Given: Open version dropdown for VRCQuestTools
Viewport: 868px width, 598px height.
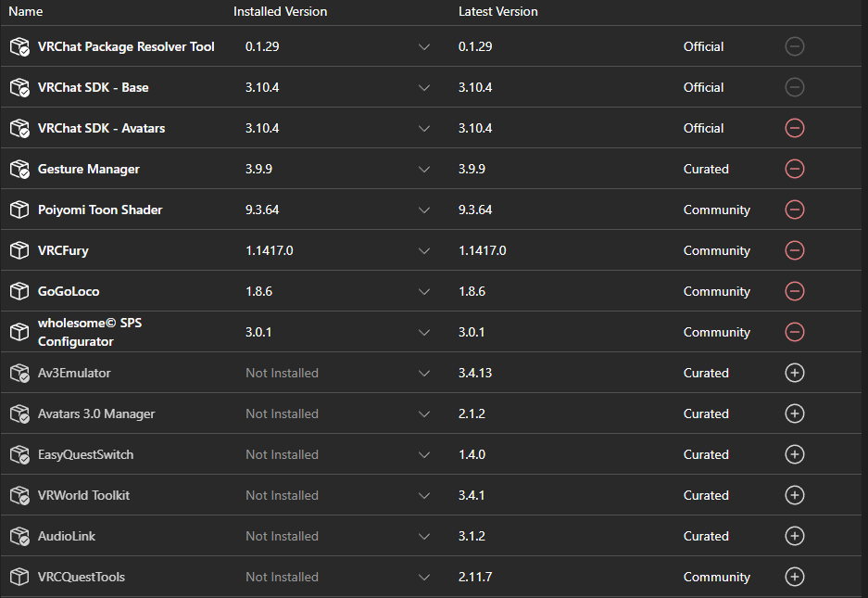Looking at the screenshot, I should tap(424, 577).
